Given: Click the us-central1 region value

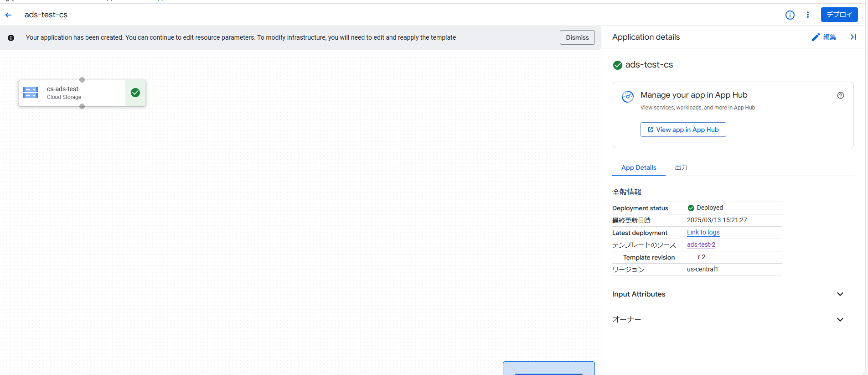Looking at the screenshot, I should [x=703, y=269].
